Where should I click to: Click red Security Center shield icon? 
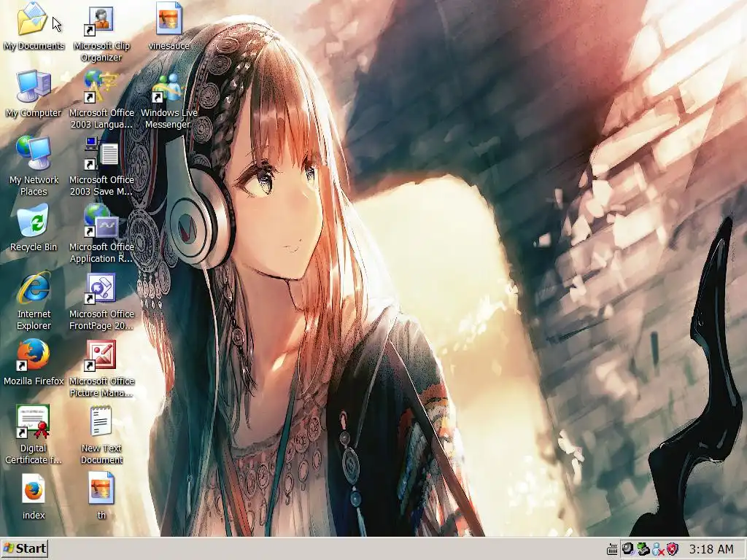[672, 549]
